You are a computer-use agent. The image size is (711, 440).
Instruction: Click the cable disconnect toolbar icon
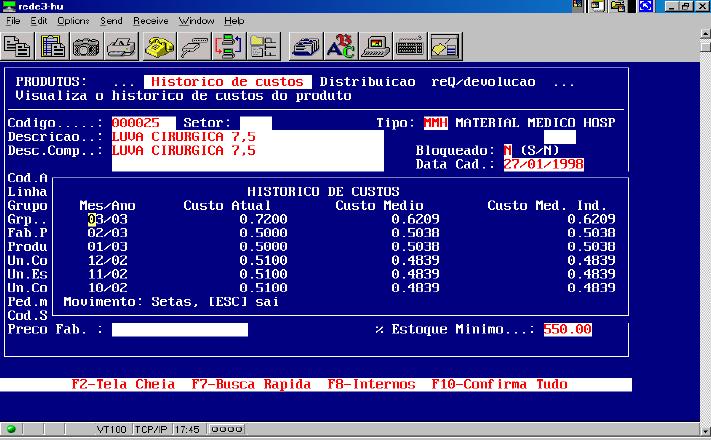tap(194, 46)
